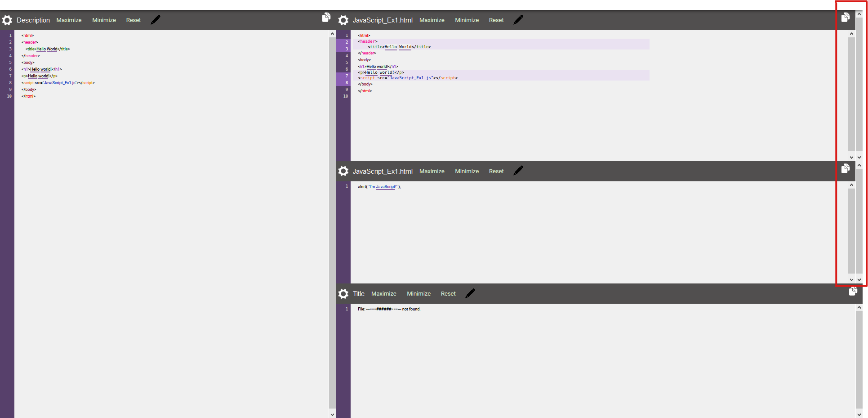Maximize the Title panel
This screenshot has height=418, width=868.
point(384,294)
